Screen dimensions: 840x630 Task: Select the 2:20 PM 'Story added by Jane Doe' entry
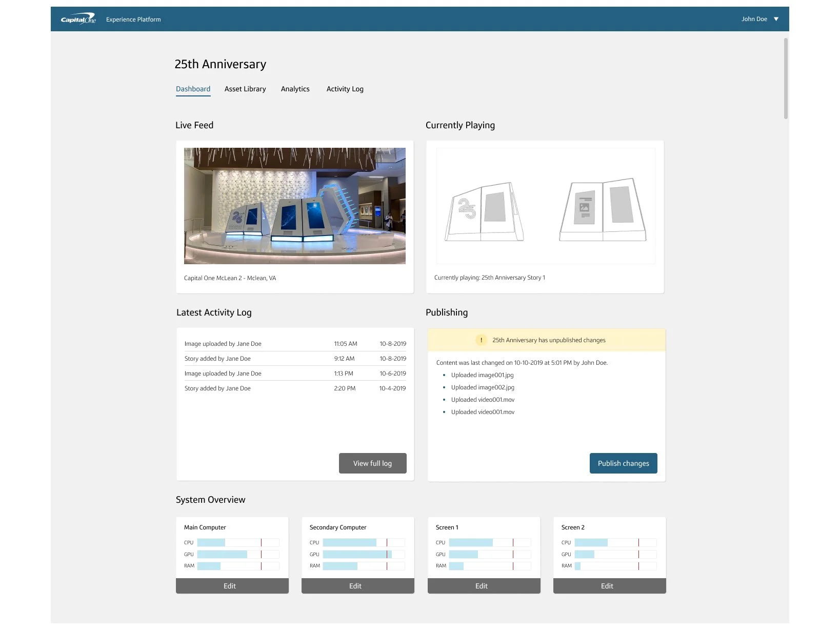(295, 388)
